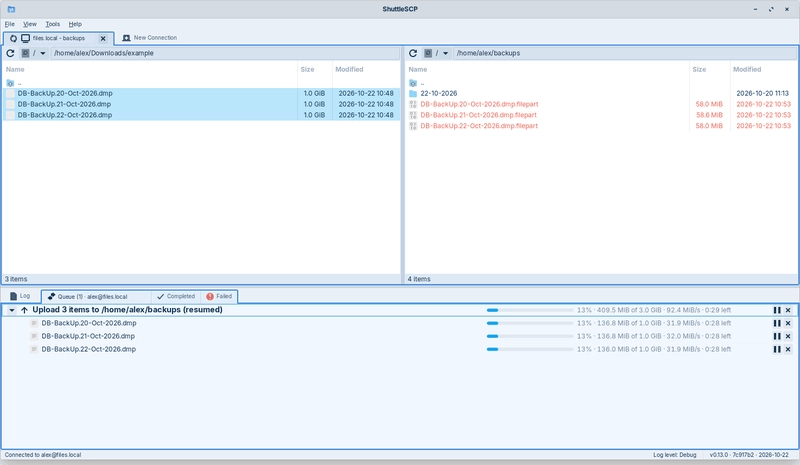Collapse the Upload 3 items queue group
This screenshot has width=800, height=465.
pyautogui.click(x=12, y=310)
